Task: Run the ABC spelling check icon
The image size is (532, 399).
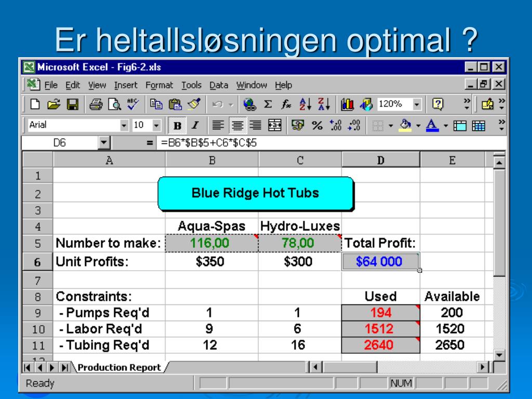Action: pyautogui.click(x=132, y=104)
